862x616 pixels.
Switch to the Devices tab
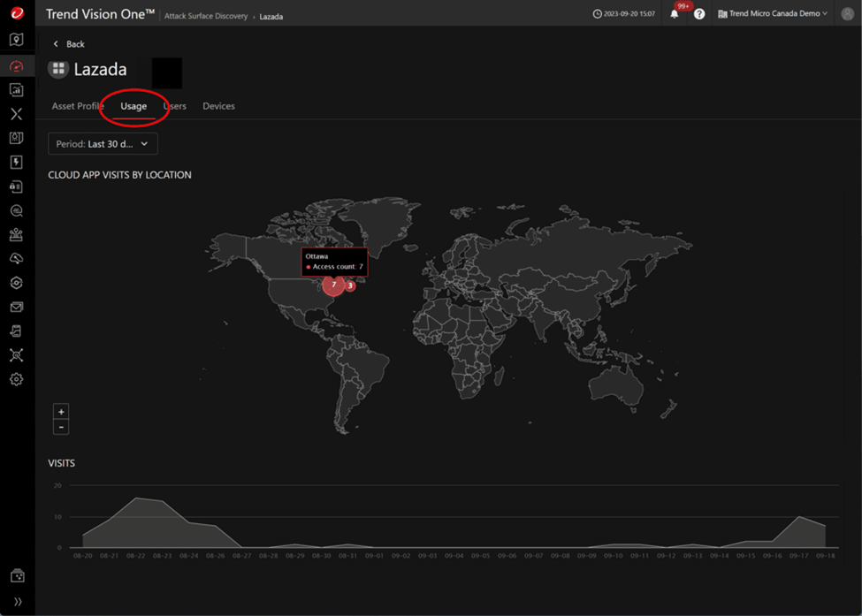pyautogui.click(x=218, y=106)
